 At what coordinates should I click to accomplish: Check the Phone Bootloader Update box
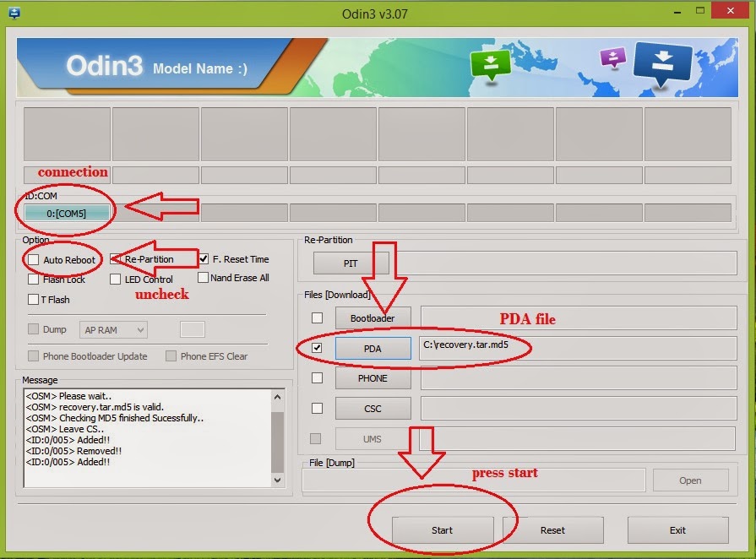33,355
